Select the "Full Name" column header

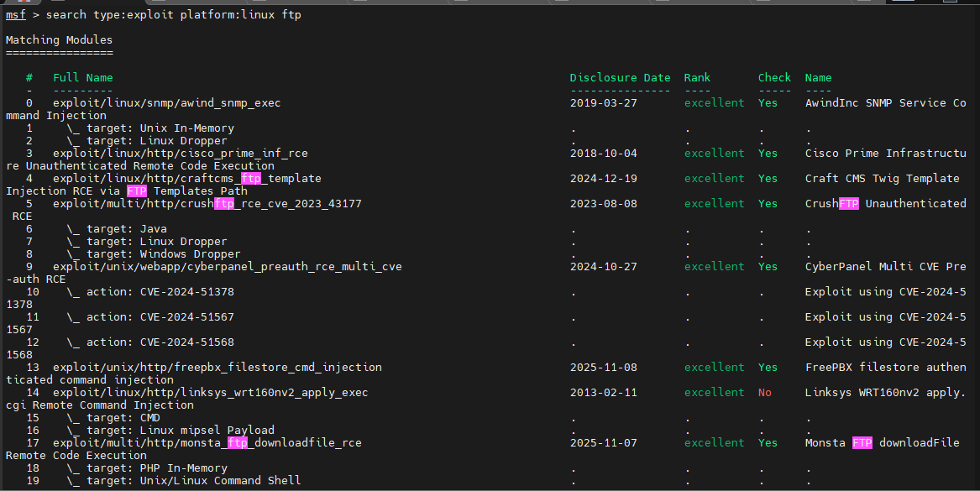[x=83, y=78]
